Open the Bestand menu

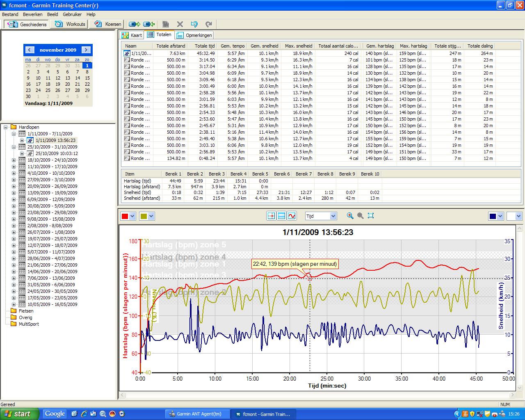pyautogui.click(x=10, y=14)
